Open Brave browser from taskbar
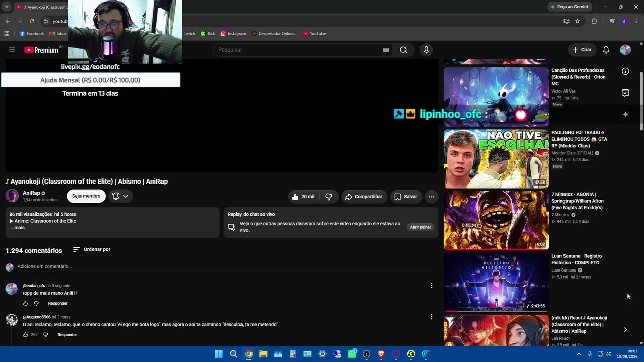 pos(381,354)
